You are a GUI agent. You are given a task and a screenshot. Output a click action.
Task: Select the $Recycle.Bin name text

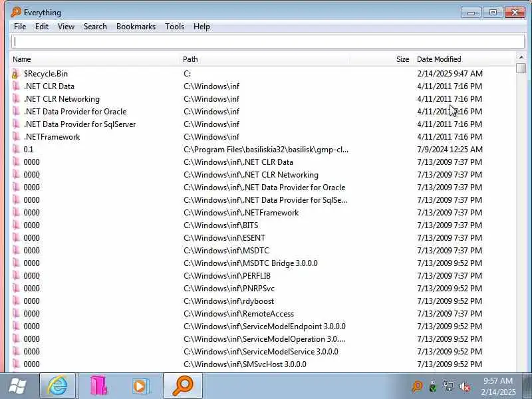(x=46, y=74)
